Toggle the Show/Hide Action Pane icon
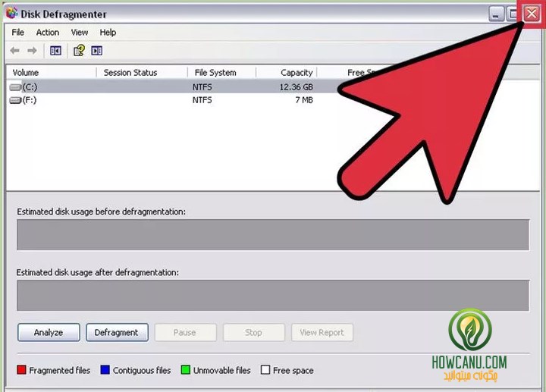Image resolution: width=546 pixels, height=392 pixels. (97, 51)
